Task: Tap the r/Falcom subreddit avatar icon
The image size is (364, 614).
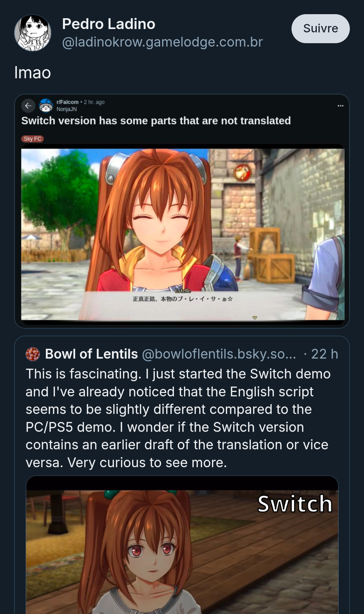Action: point(46,105)
